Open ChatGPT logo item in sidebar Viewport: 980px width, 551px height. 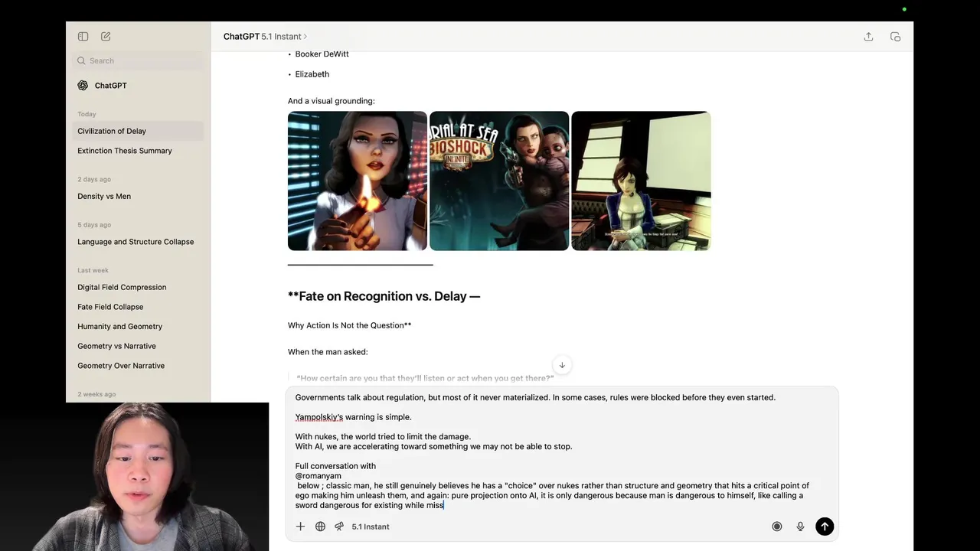point(139,86)
